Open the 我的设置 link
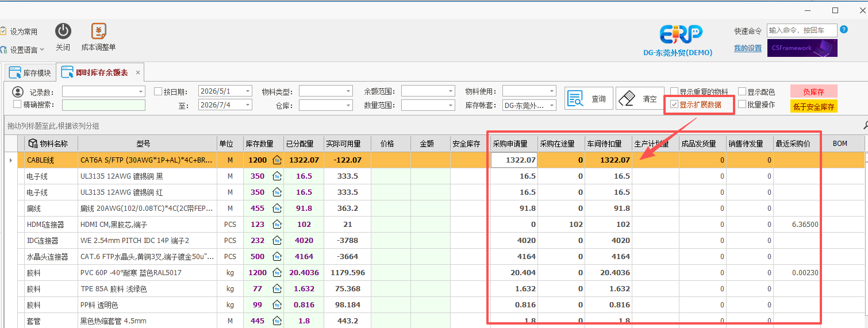Image resolution: width=868 pixels, height=328 pixels. 748,48
